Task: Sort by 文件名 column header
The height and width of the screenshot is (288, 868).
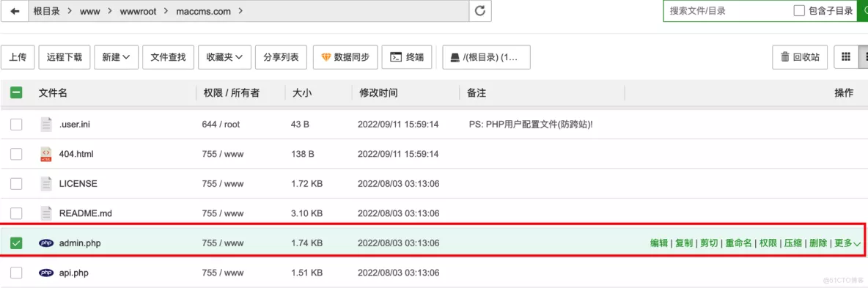Action: coord(53,93)
